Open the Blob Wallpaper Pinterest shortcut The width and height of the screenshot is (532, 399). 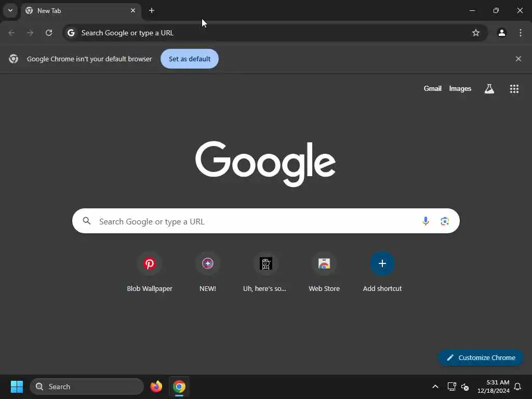pos(150,272)
